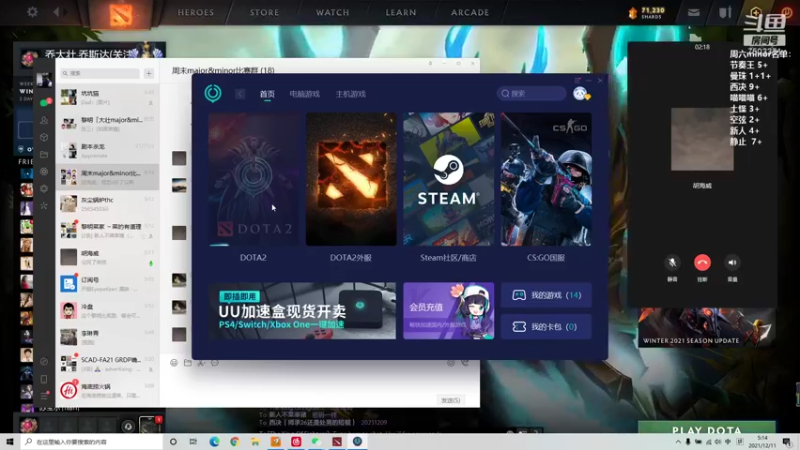Open the SCAD-FA21 GRDP chat

(x=107, y=363)
